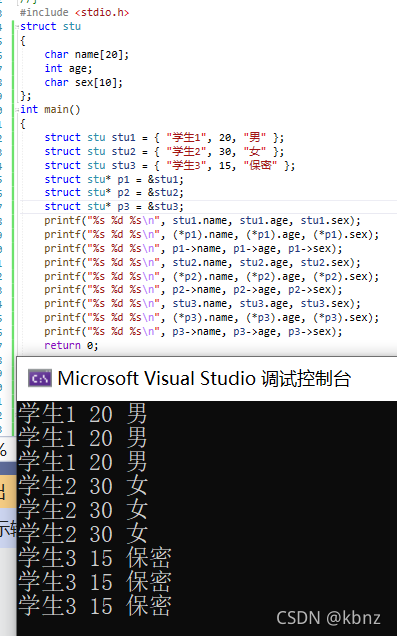Click the printf line using (*p1).name
Image resolution: width=397 pixels, height=636 pixels.
(x=212, y=234)
